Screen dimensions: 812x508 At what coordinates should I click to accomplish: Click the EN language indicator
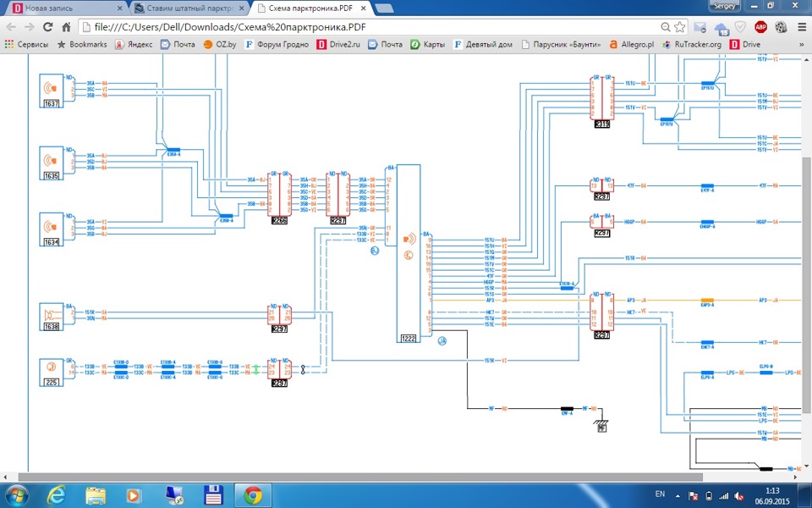coord(661,494)
